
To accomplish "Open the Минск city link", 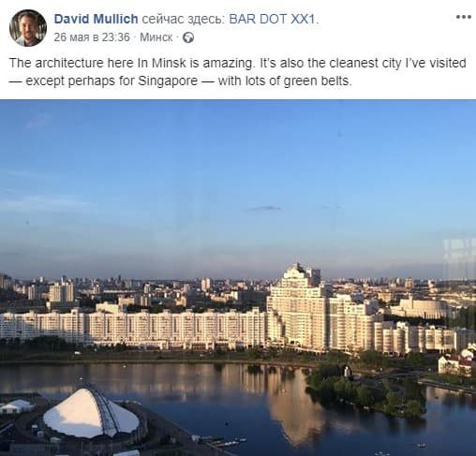I will click(x=156, y=37).
